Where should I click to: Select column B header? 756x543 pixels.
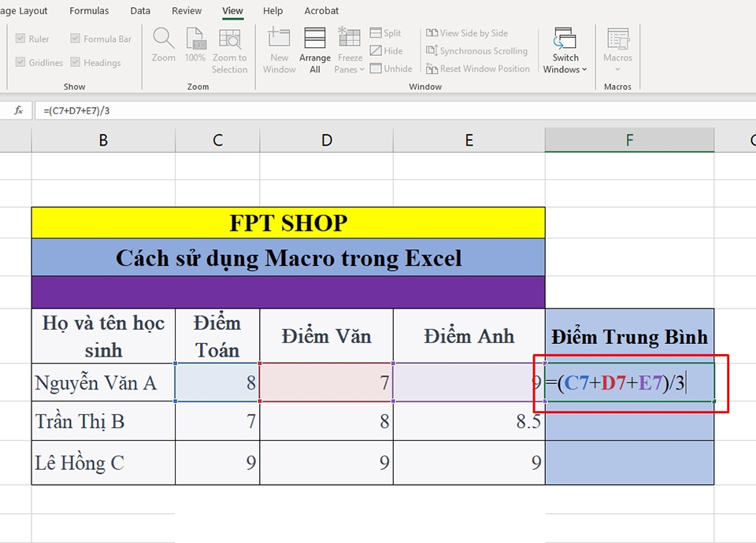pyautogui.click(x=103, y=140)
